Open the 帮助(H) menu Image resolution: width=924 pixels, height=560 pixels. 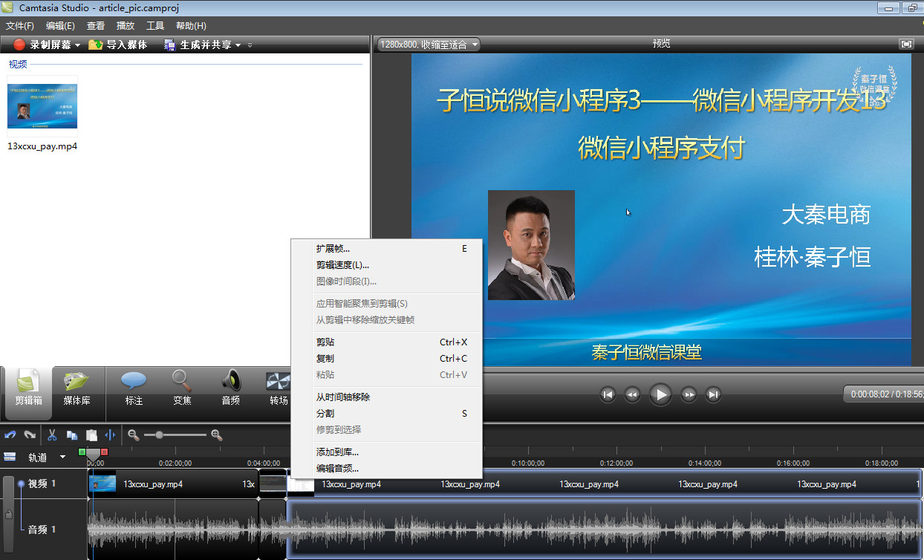191,26
